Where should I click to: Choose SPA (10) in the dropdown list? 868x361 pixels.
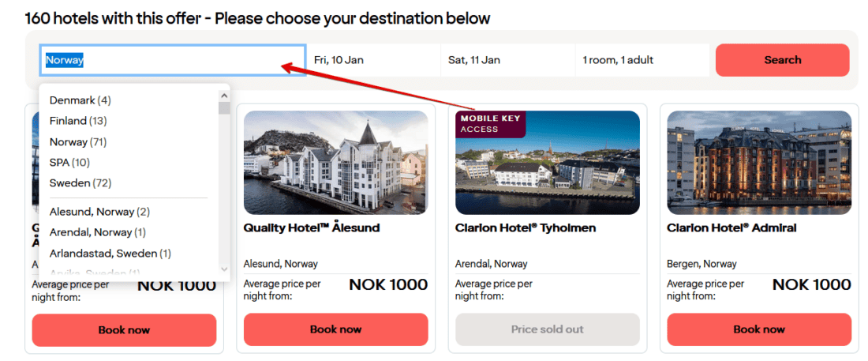(x=69, y=163)
